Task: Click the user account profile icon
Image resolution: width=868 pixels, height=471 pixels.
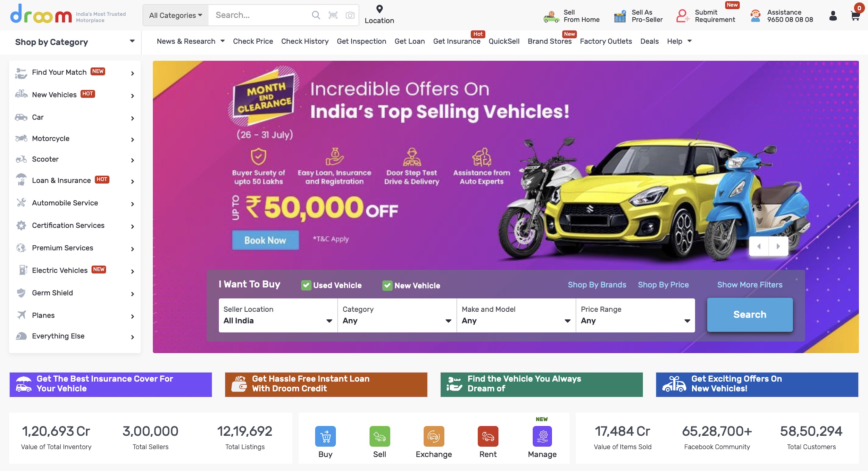Action: pos(833,16)
